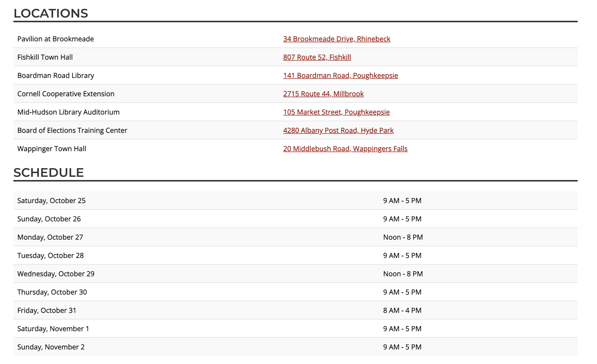This screenshot has height=364, width=597.
Task: Click the 2715 Route 44, Millbrook link
Action: [323, 94]
